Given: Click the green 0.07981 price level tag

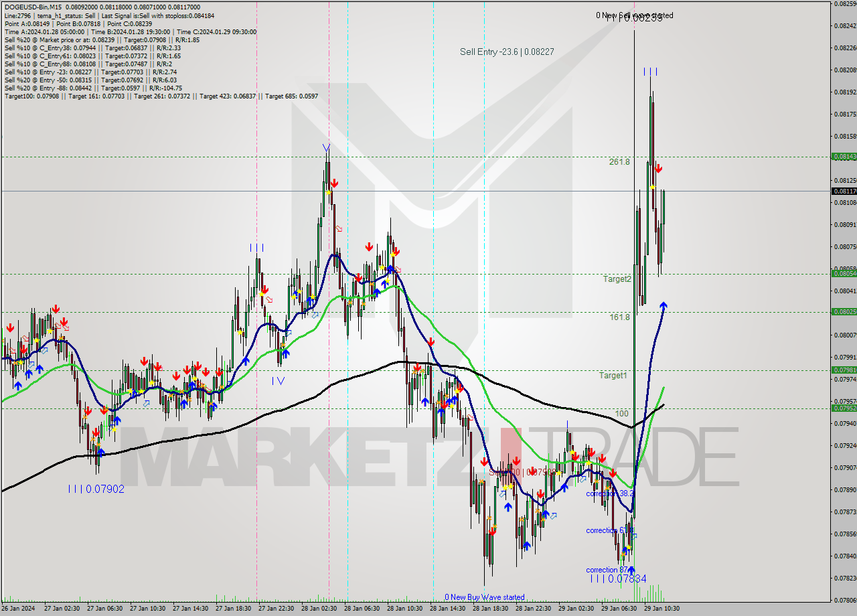Looking at the screenshot, I should click(844, 370).
